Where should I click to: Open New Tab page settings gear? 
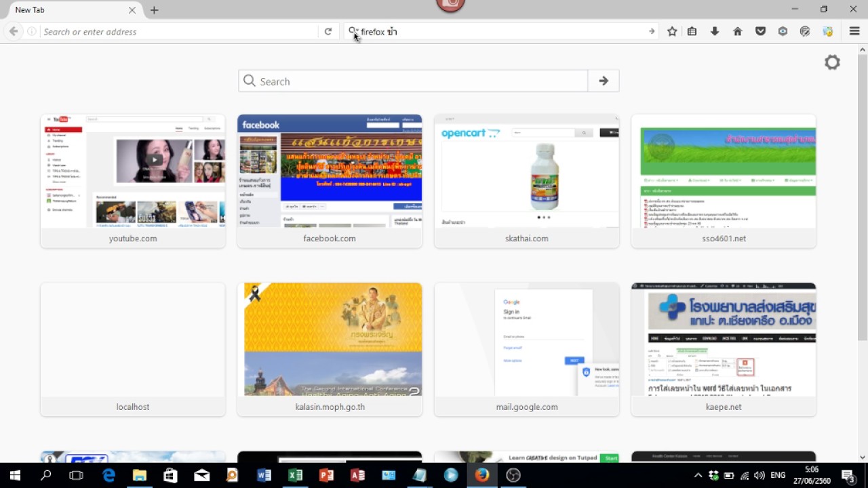832,62
